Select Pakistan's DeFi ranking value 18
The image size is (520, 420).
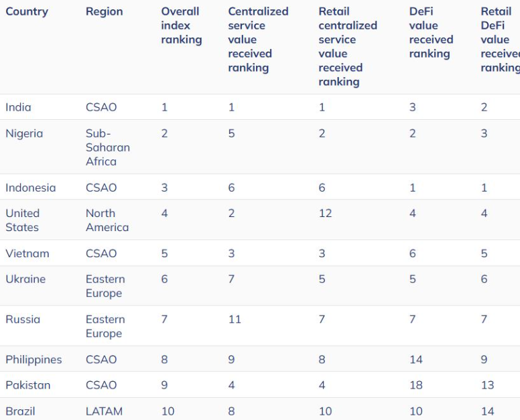[416, 385]
